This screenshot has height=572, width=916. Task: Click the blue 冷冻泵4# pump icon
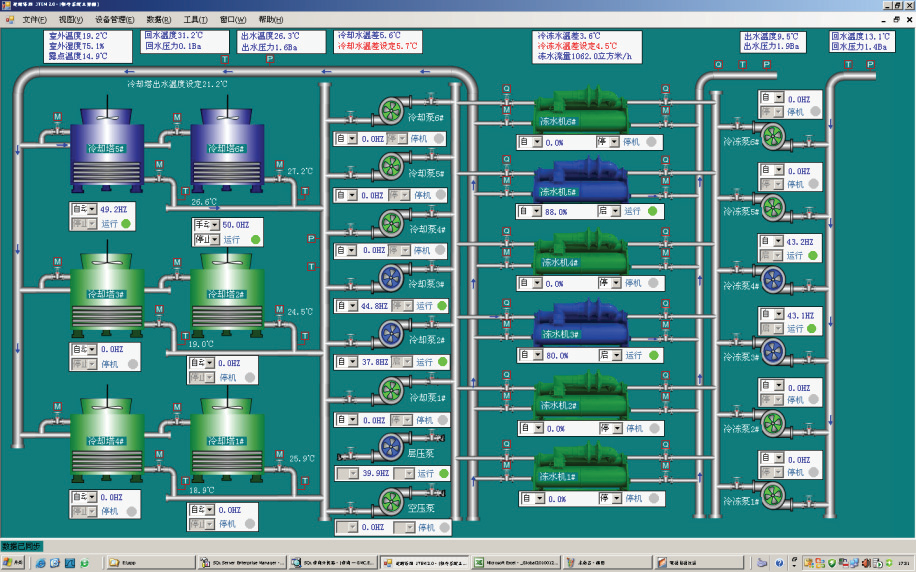point(772,279)
